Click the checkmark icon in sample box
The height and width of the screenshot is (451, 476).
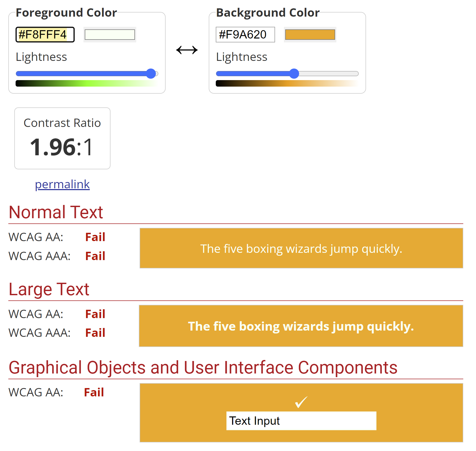pyautogui.click(x=301, y=402)
